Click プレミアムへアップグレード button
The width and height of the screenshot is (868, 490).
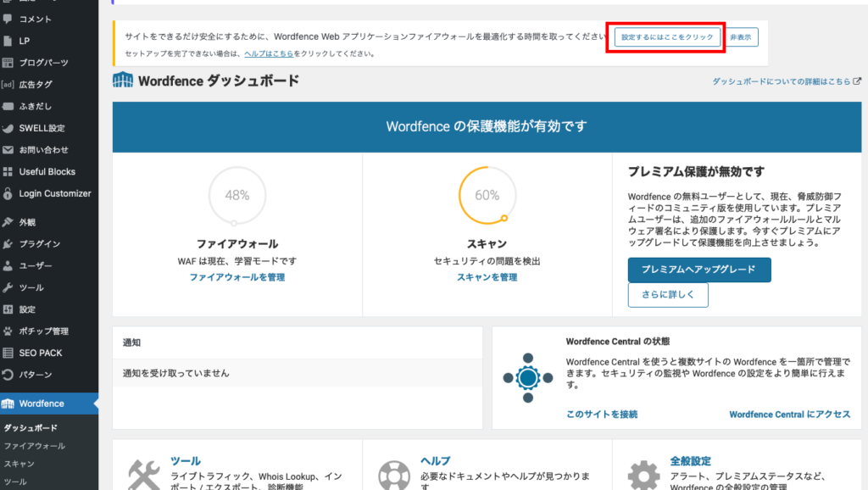(x=698, y=270)
